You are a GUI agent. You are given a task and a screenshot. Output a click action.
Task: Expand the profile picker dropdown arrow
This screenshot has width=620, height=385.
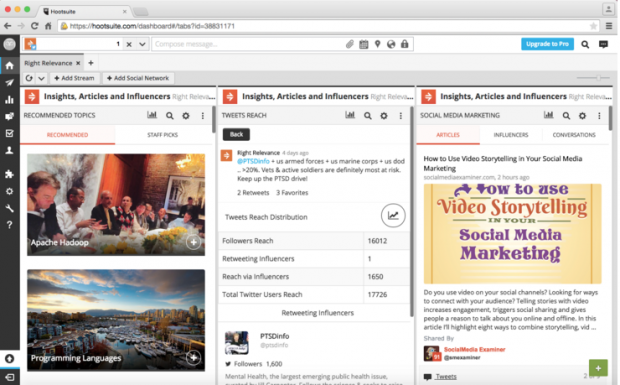pyautogui.click(x=142, y=44)
